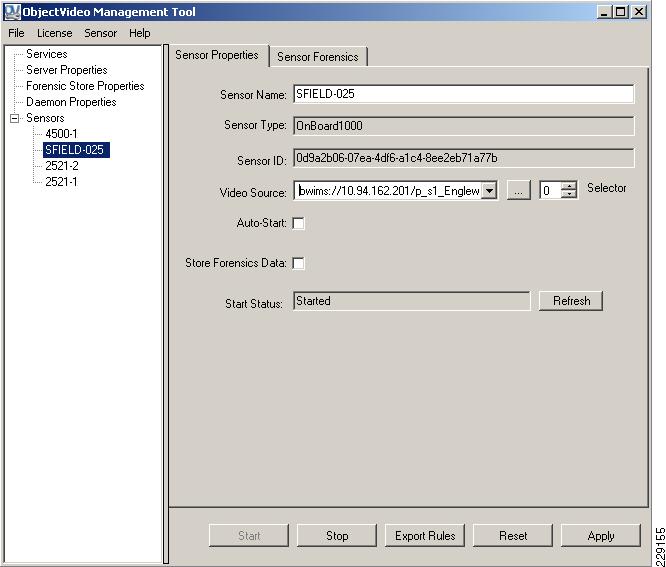Maximize the ObjectVideo Management Tool window
The width and height of the screenshot is (666, 567).
tap(620, 12)
